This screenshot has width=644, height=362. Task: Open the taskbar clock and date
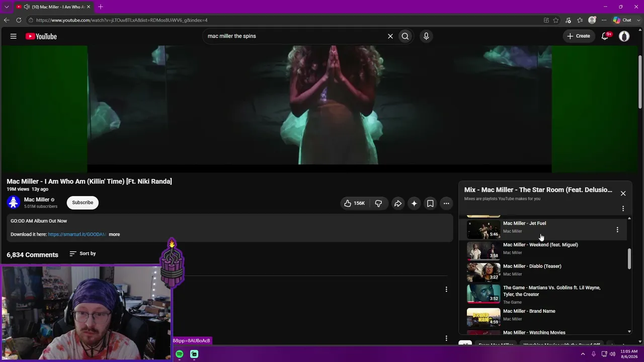pos(629,354)
